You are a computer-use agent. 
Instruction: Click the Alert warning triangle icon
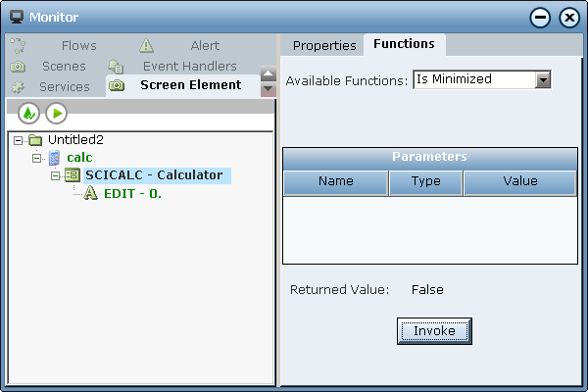click(146, 45)
